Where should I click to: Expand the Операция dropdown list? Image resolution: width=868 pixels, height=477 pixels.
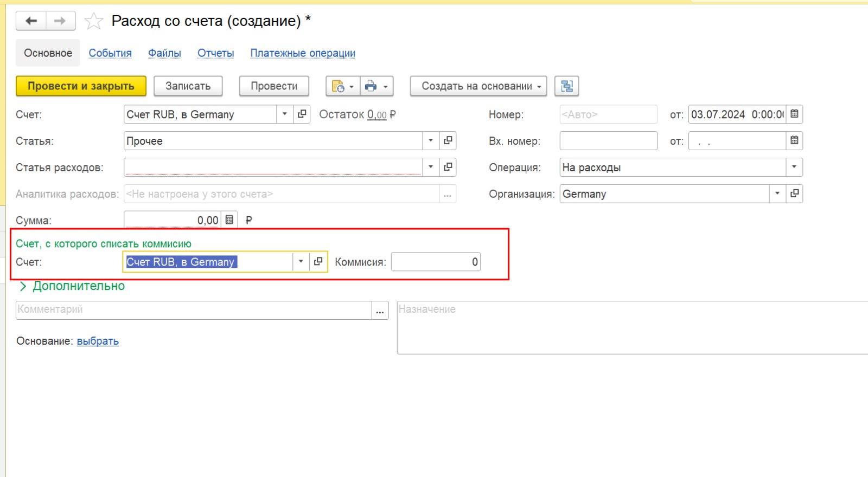(x=794, y=167)
